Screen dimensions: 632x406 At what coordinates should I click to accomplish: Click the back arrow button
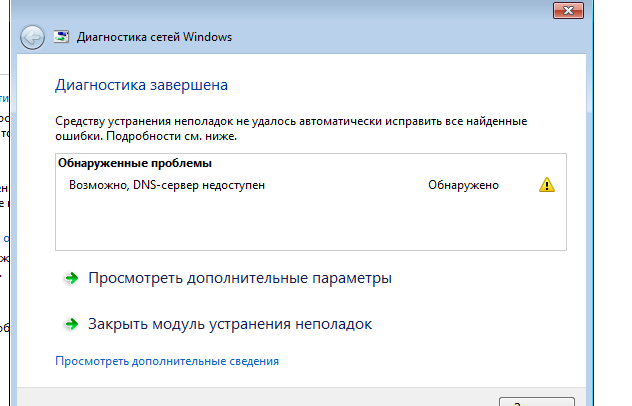tap(32, 38)
